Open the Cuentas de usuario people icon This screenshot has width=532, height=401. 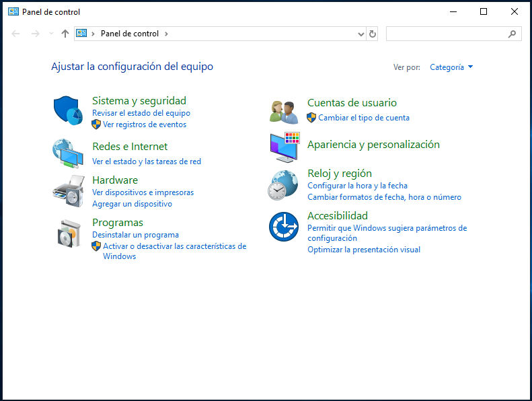coord(284,112)
